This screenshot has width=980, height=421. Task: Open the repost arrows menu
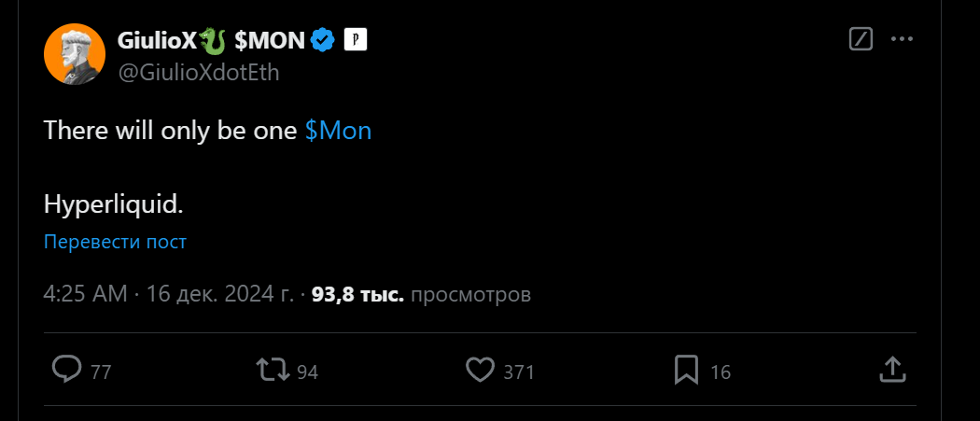pos(273,371)
